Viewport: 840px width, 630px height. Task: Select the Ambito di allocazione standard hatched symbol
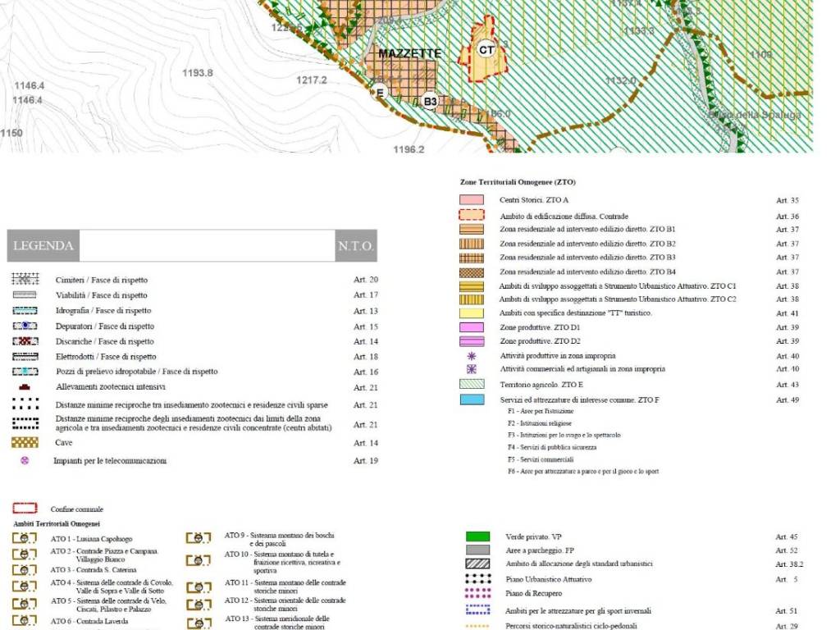[x=477, y=564]
